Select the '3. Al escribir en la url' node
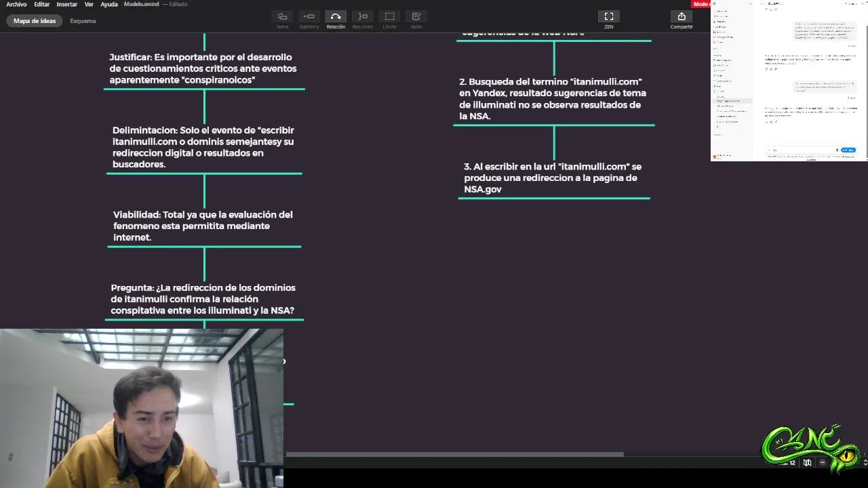The image size is (868, 488). (553, 178)
